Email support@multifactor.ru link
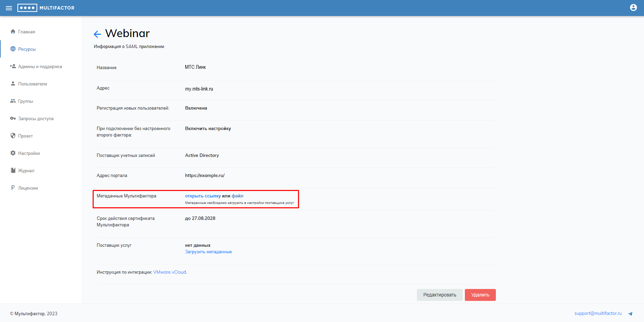This screenshot has height=322, width=644. point(598,313)
